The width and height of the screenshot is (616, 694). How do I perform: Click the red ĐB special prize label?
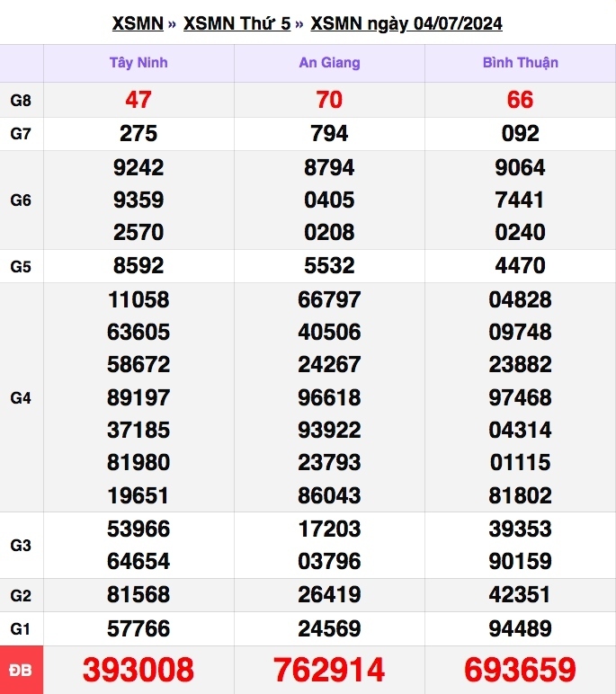tap(22, 670)
